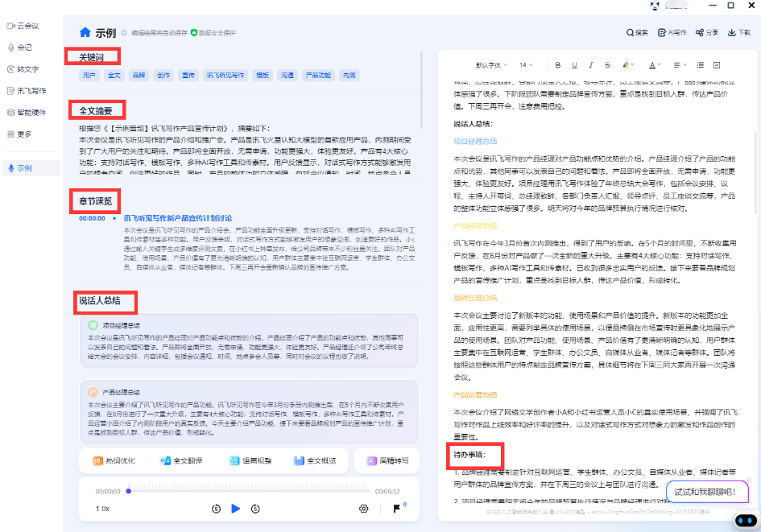This screenshot has height=532, width=761.
Task: Apply italic formatting in the editor toolbar
Action: pyautogui.click(x=590, y=65)
